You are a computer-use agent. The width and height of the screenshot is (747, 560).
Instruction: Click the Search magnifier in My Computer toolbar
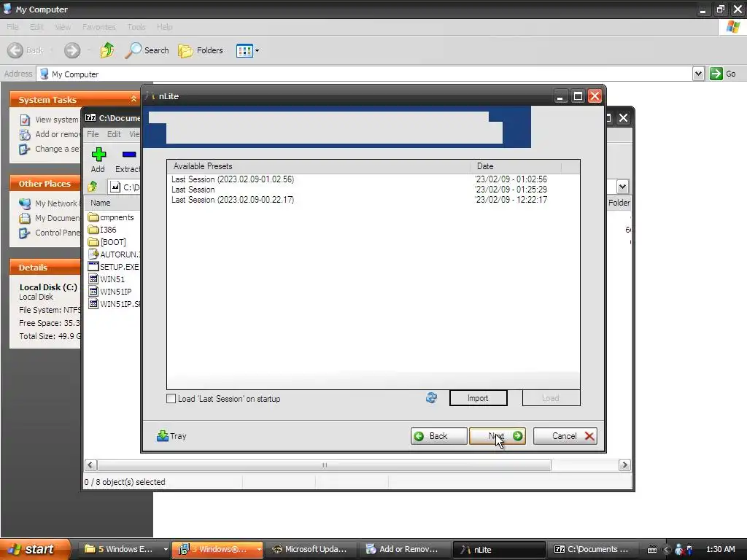coord(133,50)
